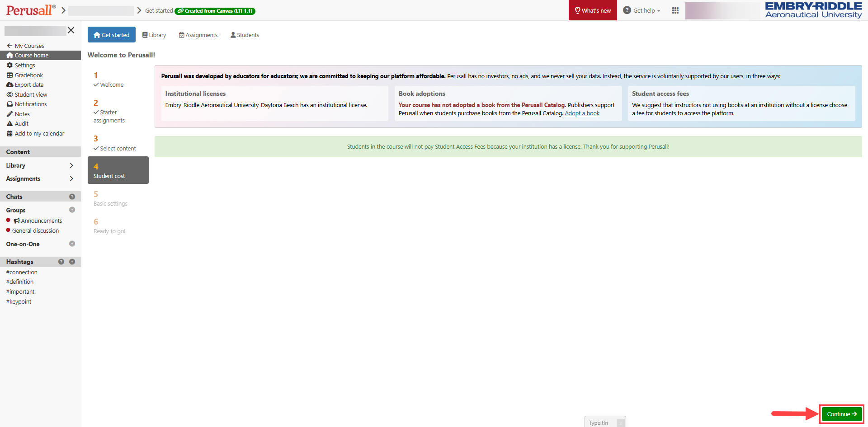
Task: Go to step 2 Starter assignments
Action: [118, 111]
